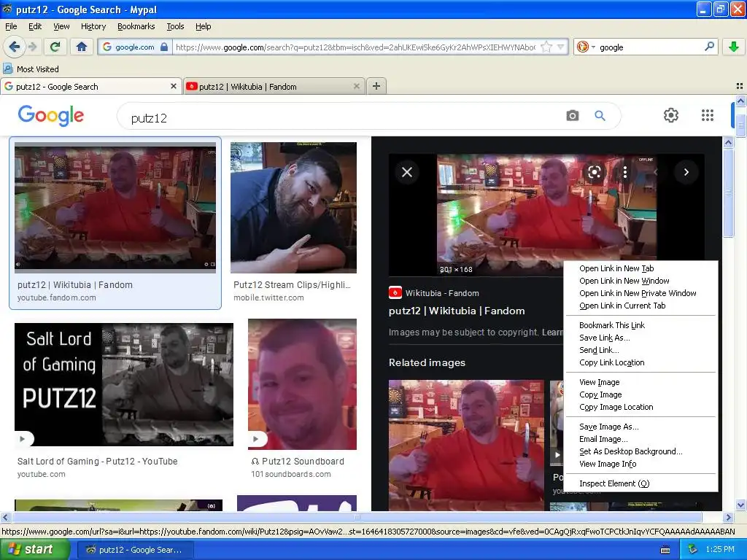Viewport: 747px width, 560px height.
Task: Open Putz12 Soundboard image thumbnail
Action: pyautogui.click(x=302, y=384)
